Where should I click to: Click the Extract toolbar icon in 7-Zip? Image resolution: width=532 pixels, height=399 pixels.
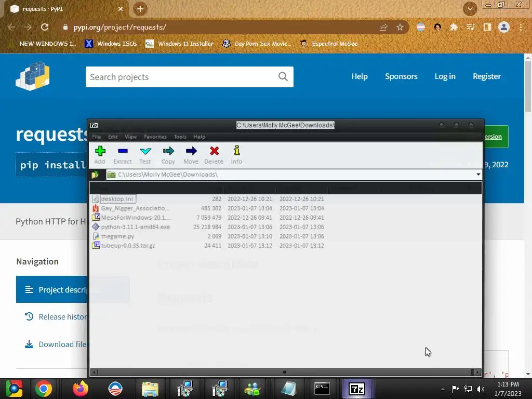[123, 155]
